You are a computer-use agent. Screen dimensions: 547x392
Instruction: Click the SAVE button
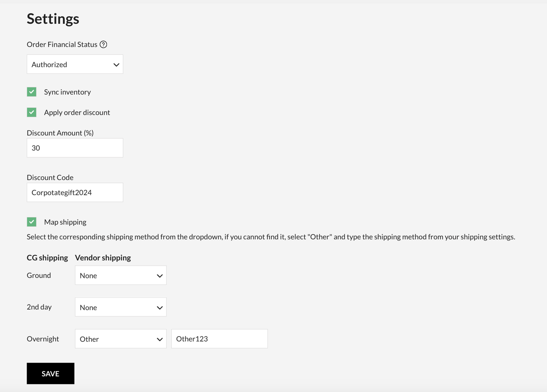(x=50, y=373)
